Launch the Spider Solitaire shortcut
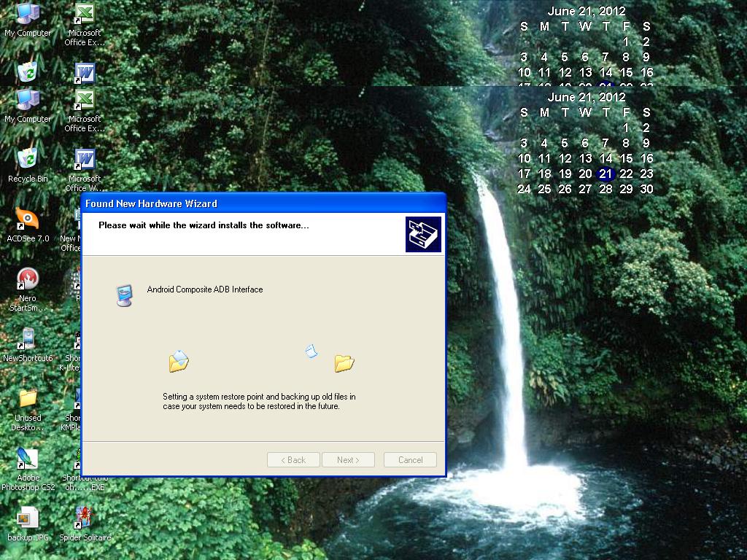This screenshot has height=560, width=747. coord(85,524)
